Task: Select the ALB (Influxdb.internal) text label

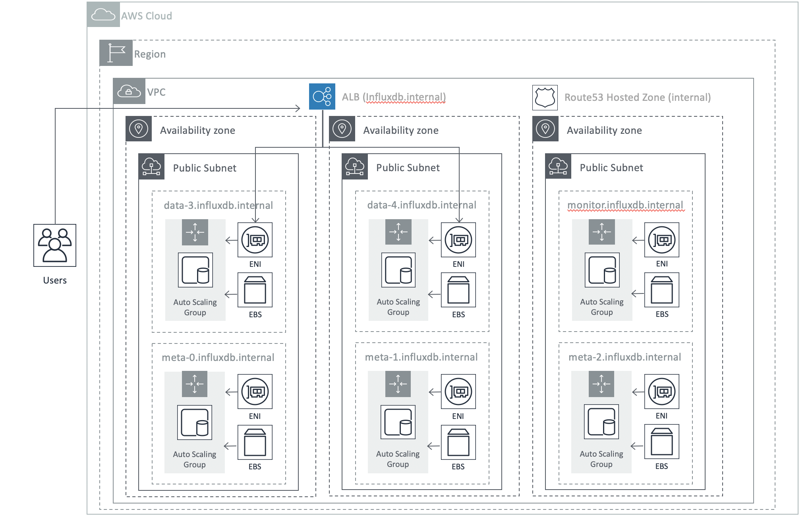Action: click(x=394, y=97)
